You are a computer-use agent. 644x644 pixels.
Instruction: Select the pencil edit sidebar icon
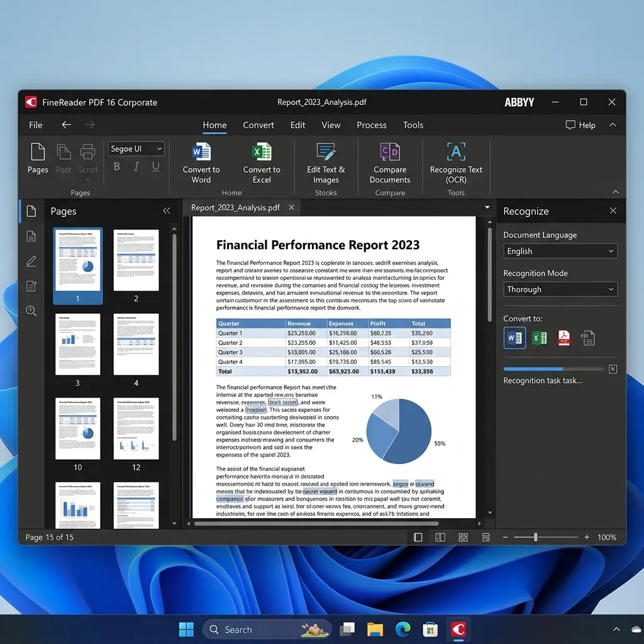pos(31,261)
